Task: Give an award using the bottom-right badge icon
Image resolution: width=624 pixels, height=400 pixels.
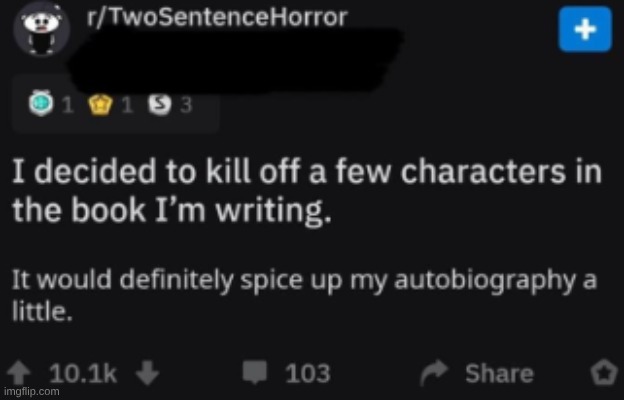Action: [604, 373]
